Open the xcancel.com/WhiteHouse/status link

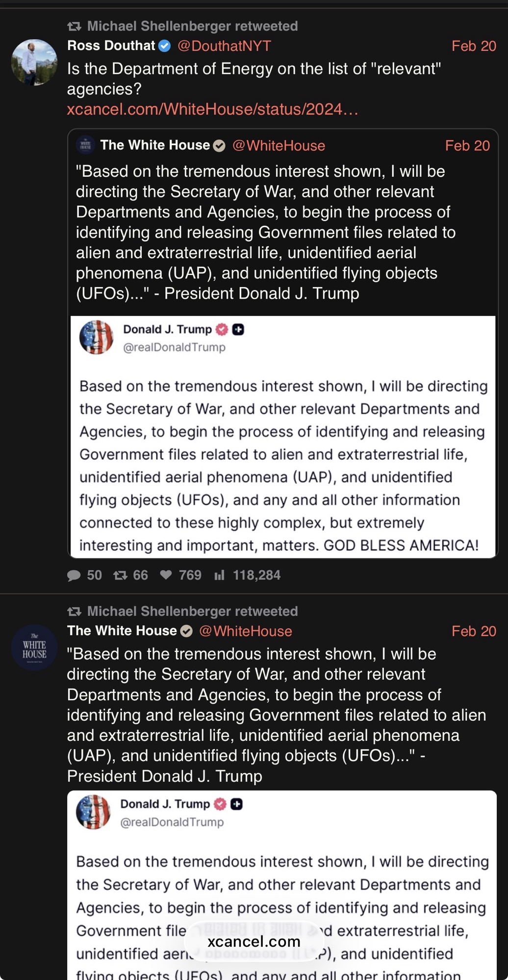(212, 109)
